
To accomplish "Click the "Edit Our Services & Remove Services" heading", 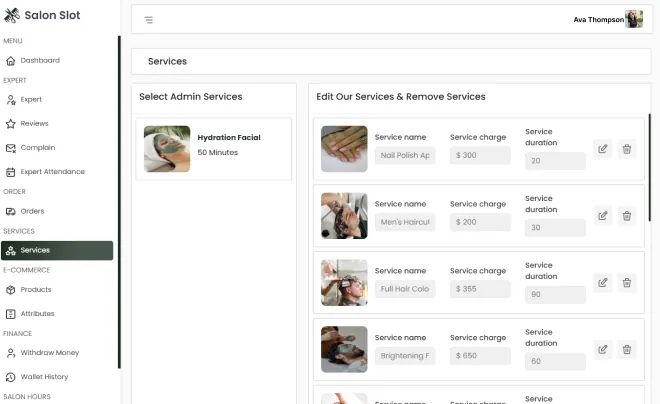I will [x=401, y=97].
